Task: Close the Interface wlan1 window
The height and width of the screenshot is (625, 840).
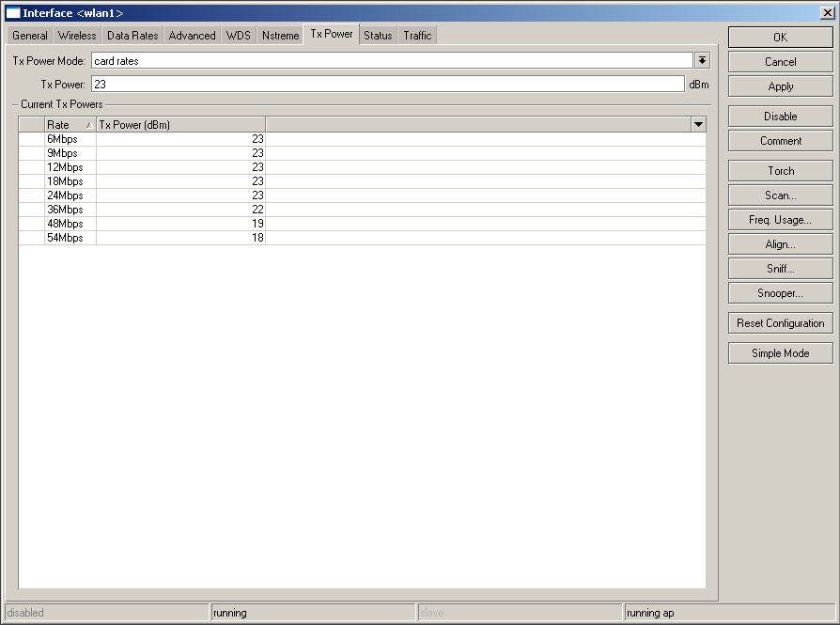Action: (x=828, y=13)
